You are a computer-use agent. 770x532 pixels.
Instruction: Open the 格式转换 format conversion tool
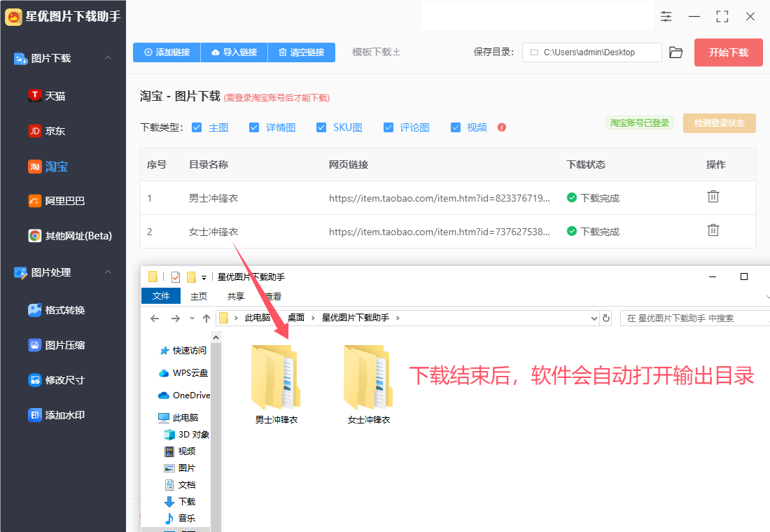click(x=57, y=310)
